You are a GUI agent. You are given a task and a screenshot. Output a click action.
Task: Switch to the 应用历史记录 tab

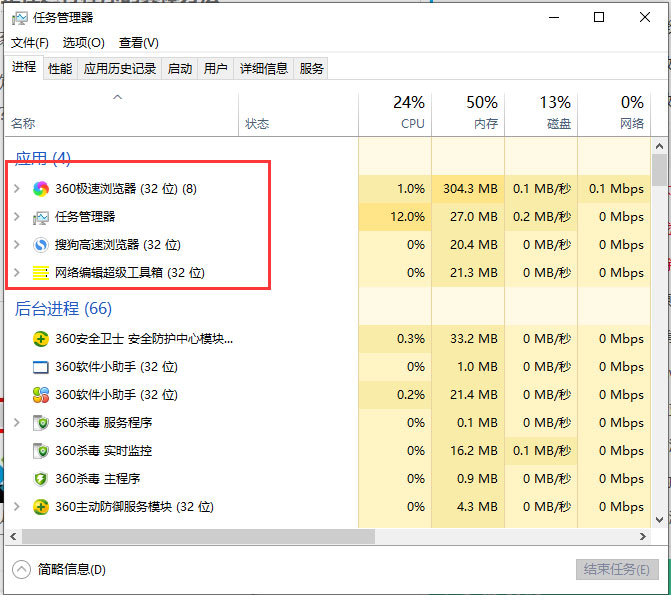click(120, 68)
